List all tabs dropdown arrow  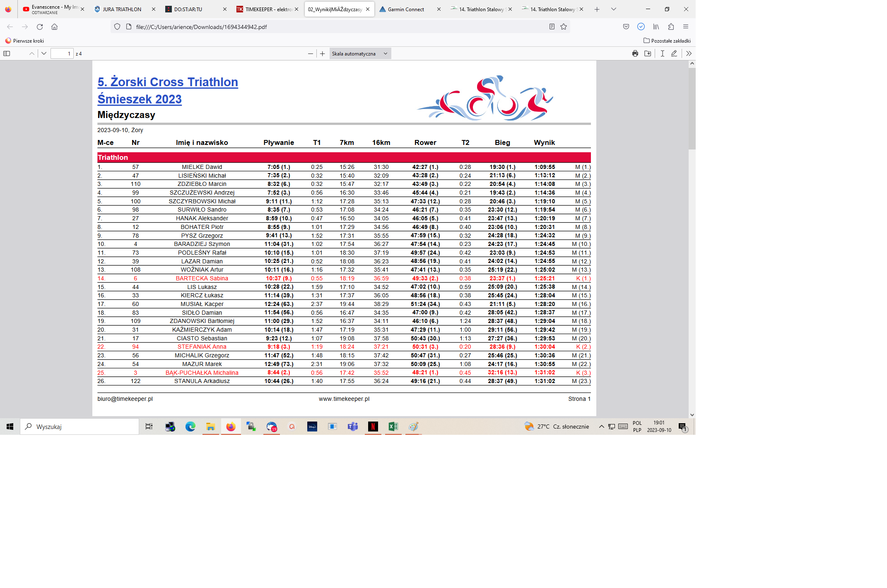click(614, 9)
